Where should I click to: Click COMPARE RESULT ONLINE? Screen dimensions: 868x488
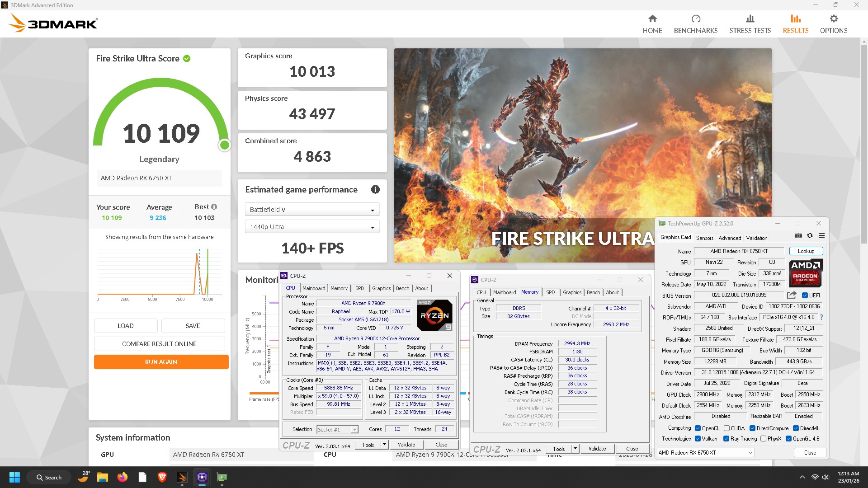[159, 344]
